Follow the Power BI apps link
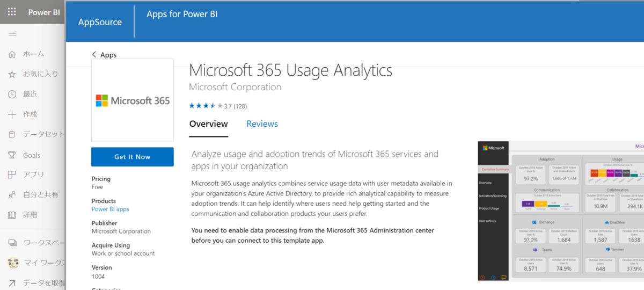The height and width of the screenshot is (290, 644). tap(110, 209)
